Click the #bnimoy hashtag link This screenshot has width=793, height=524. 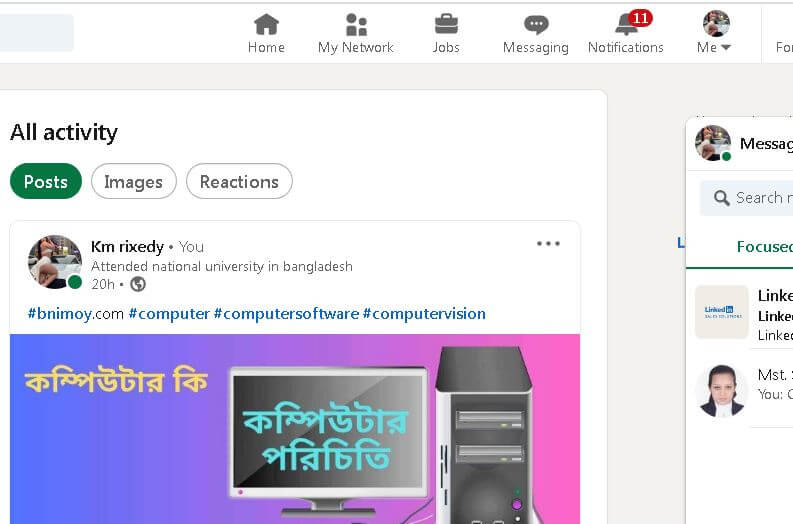pyautogui.click(x=76, y=314)
